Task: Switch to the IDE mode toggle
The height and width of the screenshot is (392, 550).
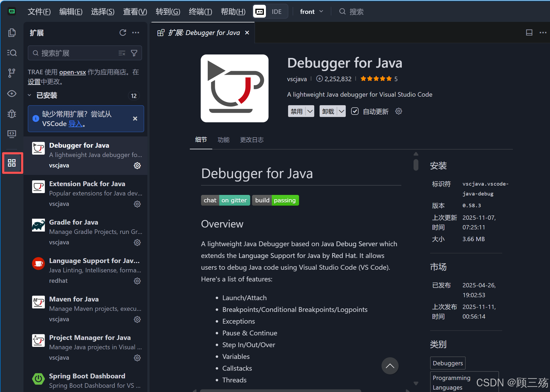Action: point(277,12)
